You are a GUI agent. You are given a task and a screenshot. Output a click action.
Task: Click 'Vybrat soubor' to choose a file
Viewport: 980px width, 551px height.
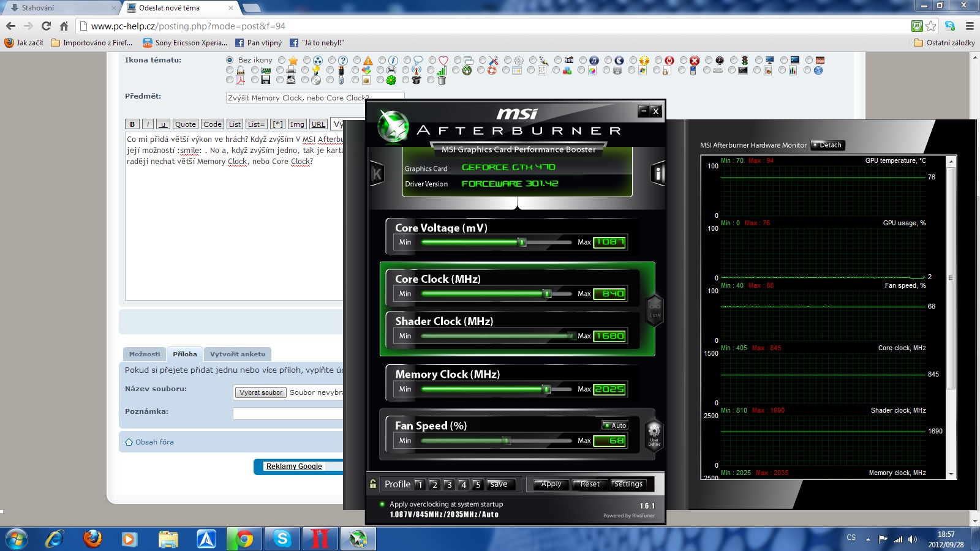tap(261, 392)
